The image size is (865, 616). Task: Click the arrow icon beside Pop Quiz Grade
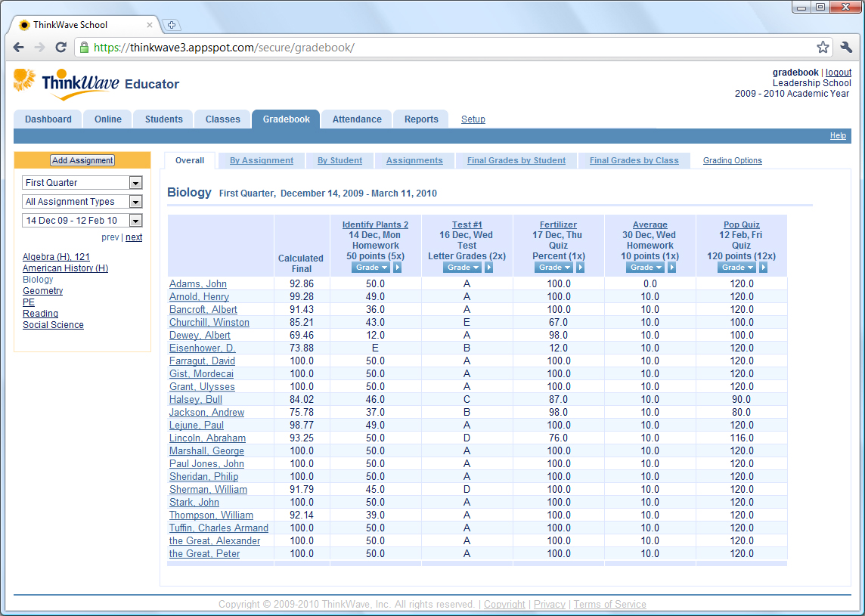[764, 268]
